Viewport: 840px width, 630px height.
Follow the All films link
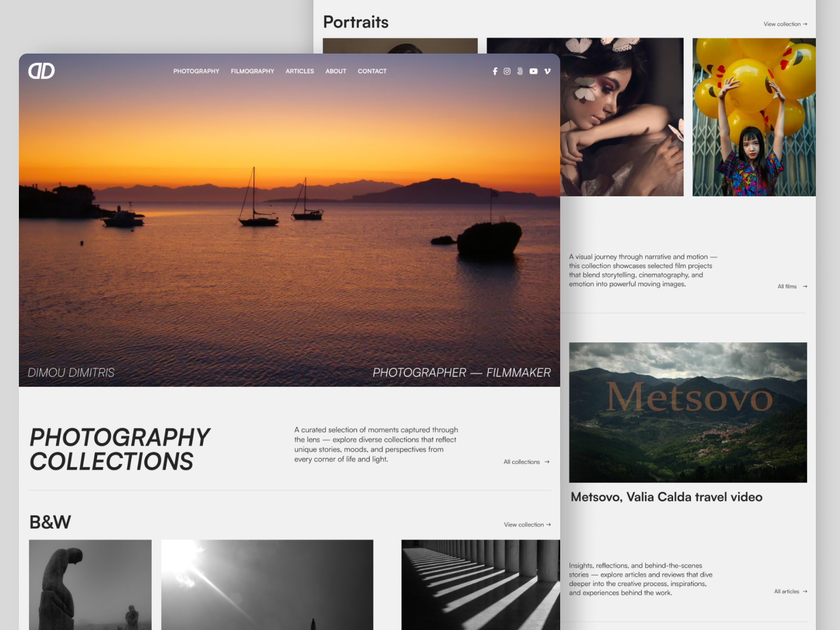(792, 287)
